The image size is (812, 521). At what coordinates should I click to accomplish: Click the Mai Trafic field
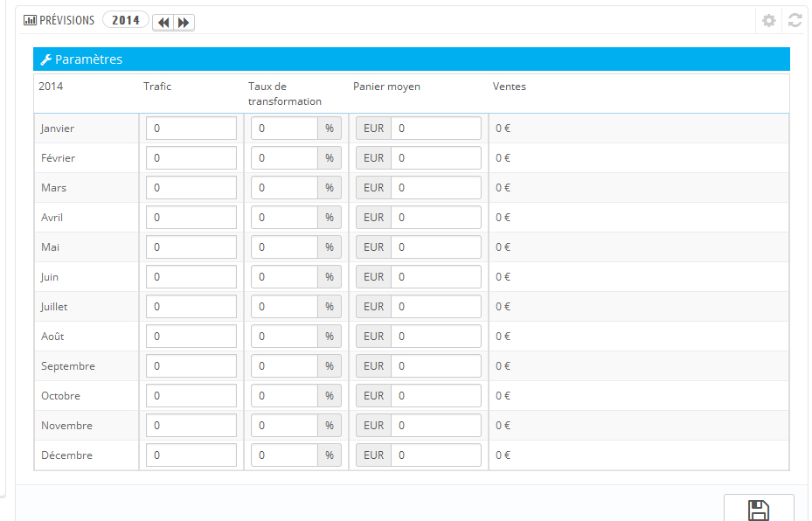click(x=191, y=247)
